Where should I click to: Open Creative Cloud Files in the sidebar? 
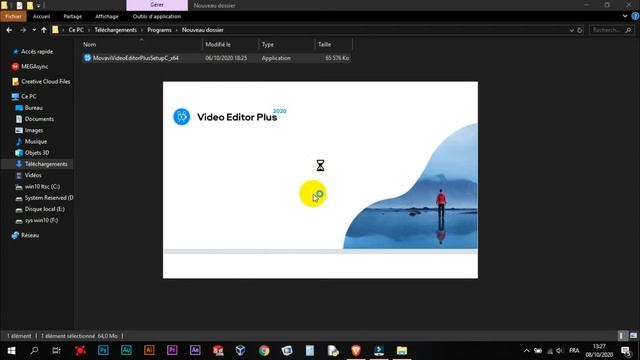click(45, 81)
